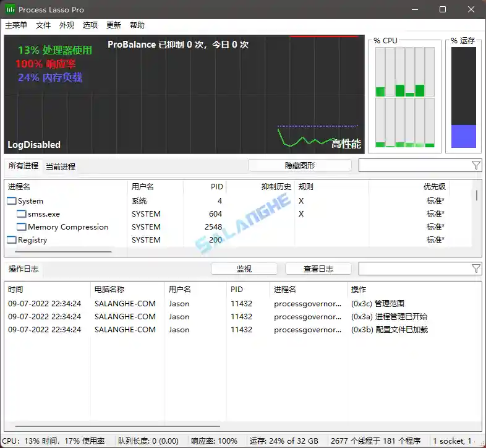Image resolution: width=486 pixels, height=448 pixels.
Task: Click the 电脑名称 column header
Action: tap(127, 290)
